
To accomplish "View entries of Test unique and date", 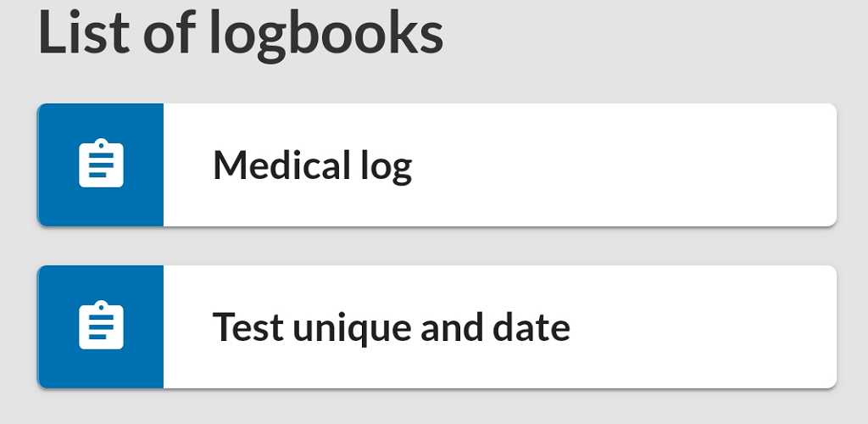I will (437, 327).
